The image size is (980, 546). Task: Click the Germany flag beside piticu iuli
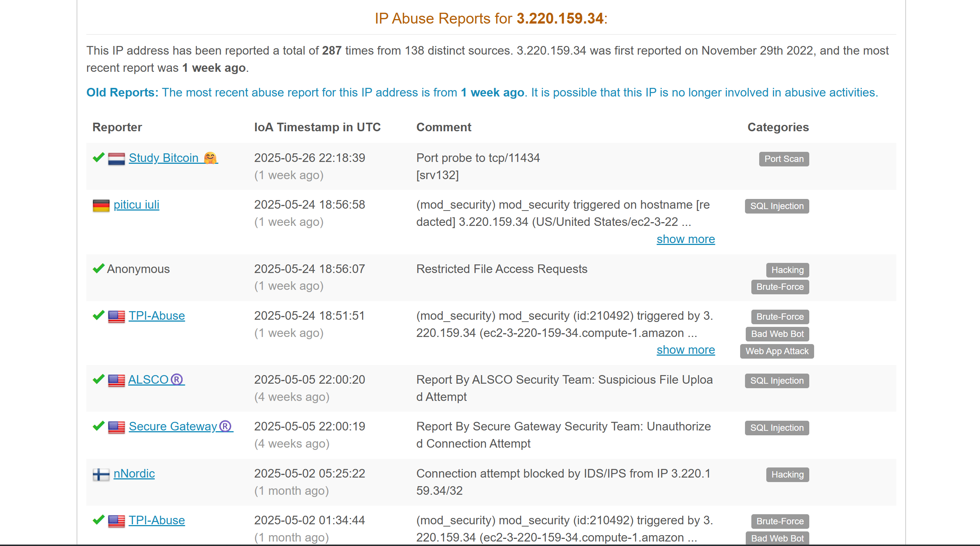[x=101, y=205]
